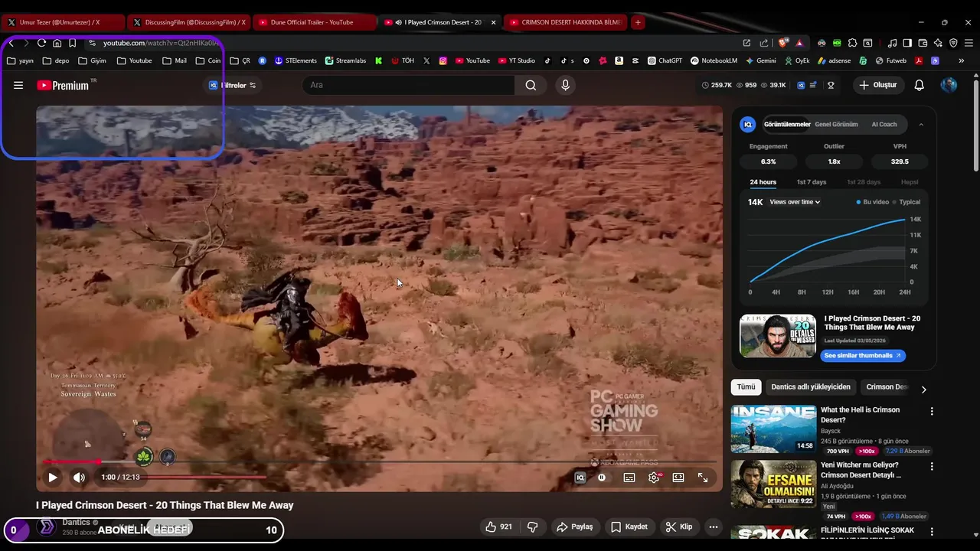Click See similar thumbnails link
The width and height of the screenshot is (980, 551).
[x=863, y=355]
